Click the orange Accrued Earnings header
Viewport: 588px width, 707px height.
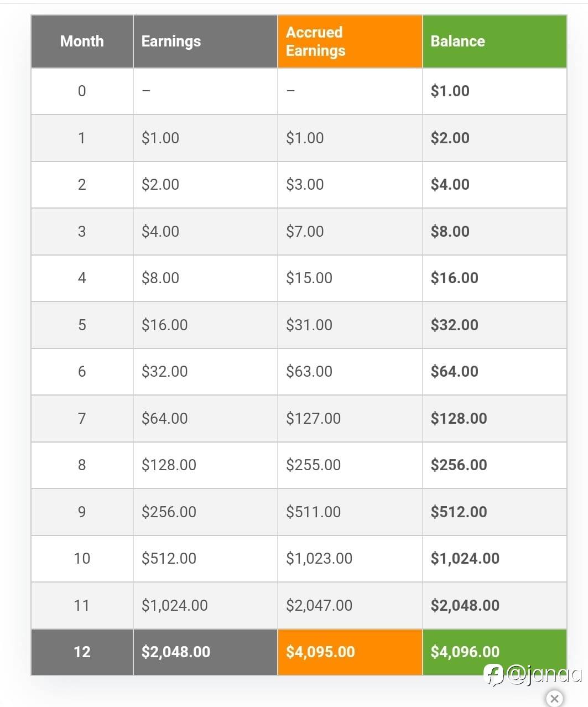click(316, 41)
